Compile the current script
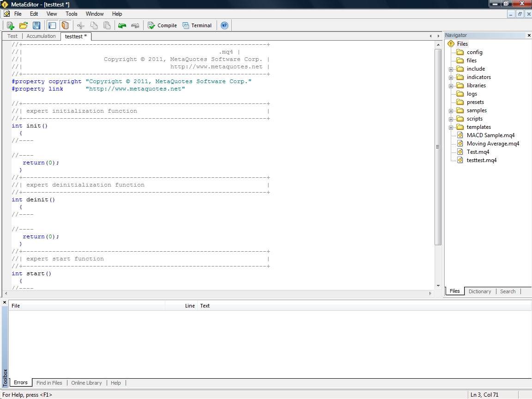 pyautogui.click(x=162, y=25)
